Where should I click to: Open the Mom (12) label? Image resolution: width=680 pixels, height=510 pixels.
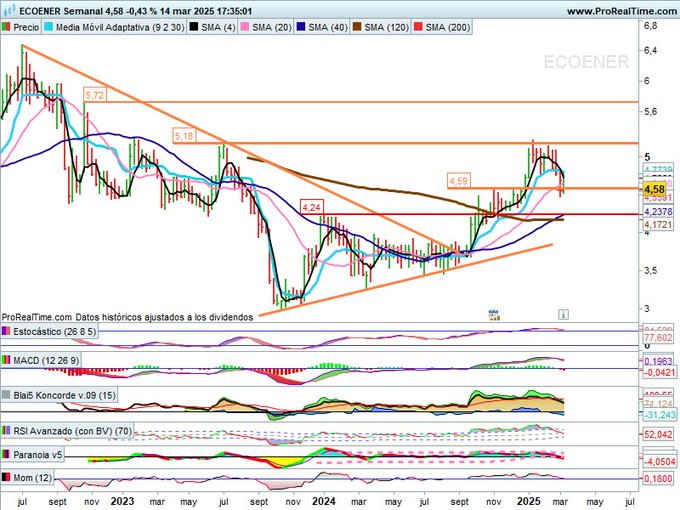tap(32, 477)
